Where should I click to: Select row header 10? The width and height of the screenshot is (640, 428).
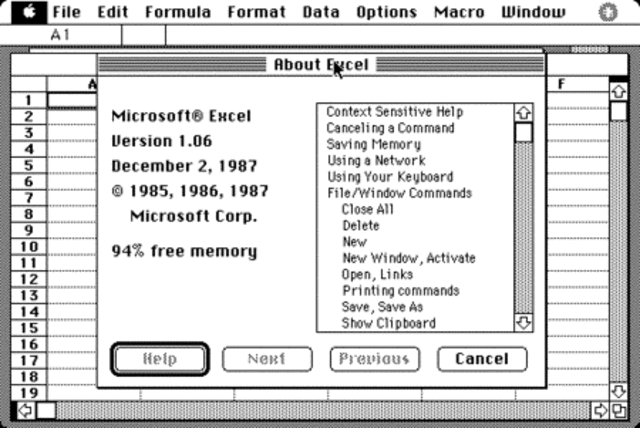tap(29, 247)
